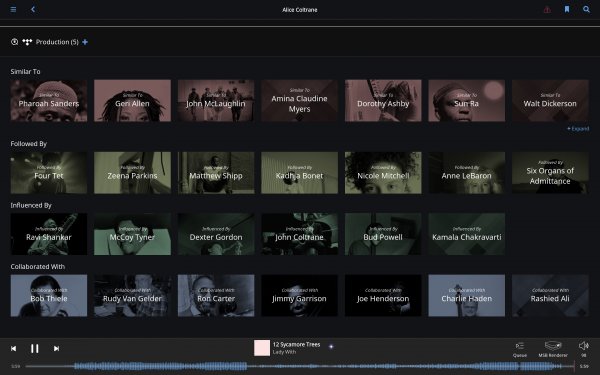The image size is (600, 375).
Task: Open the Lady With album link
Action: pyautogui.click(x=284, y=352)
